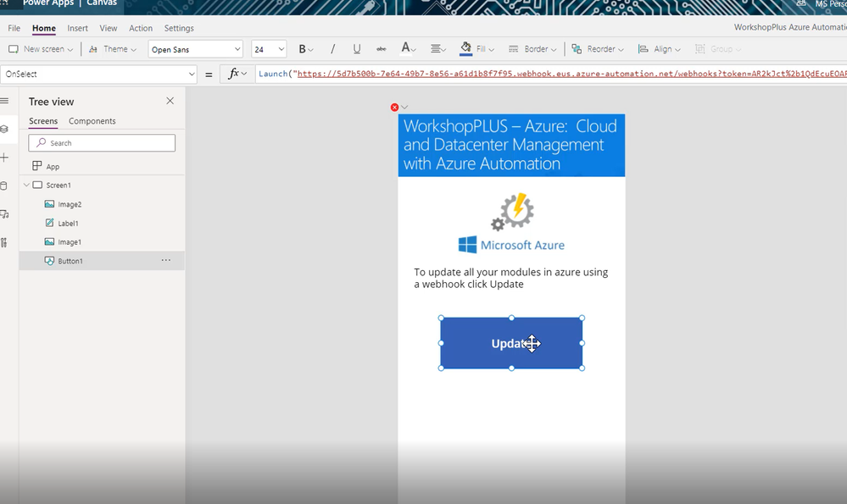Click the Insert plus icon in sidebar
The image size is (847, 504).
pos(4,158)
